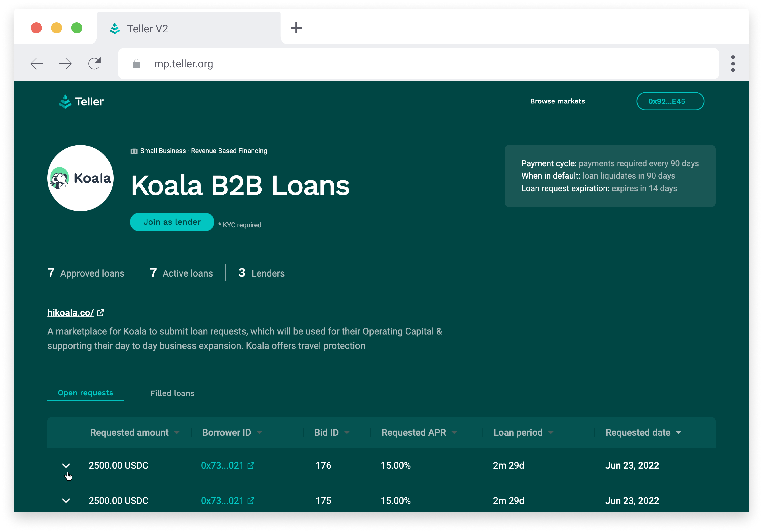Go back with the browser back arrow
Image resolution: width=763 pixels, height=532 pixels.
37,63
